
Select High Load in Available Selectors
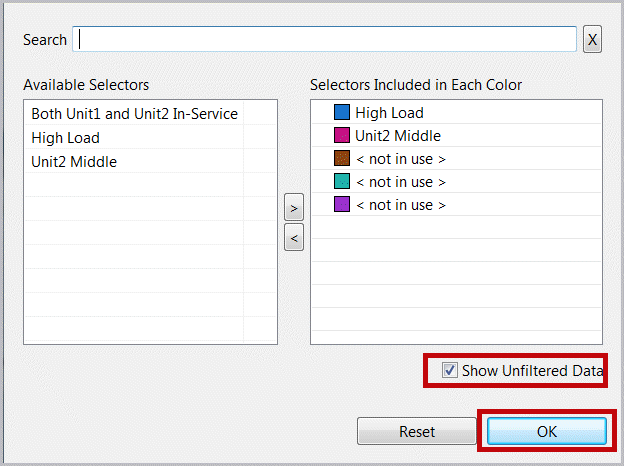(x=66, y=138)
